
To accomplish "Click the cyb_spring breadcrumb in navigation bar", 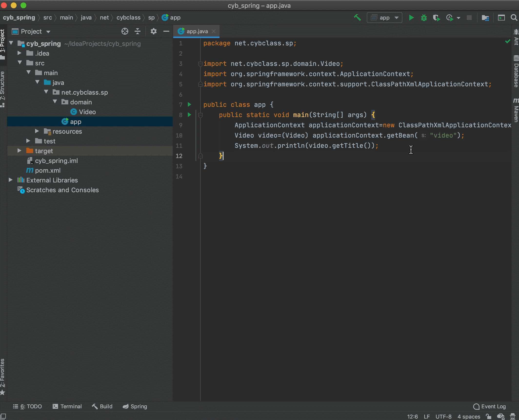I will pyautogui.click(x=19, y=18).
